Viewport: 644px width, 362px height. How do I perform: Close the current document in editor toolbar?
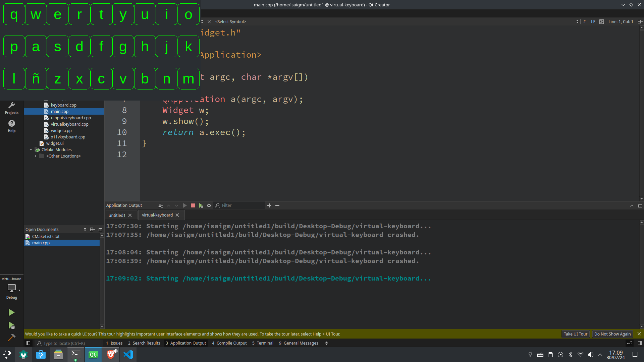click(x=209, y=21)
